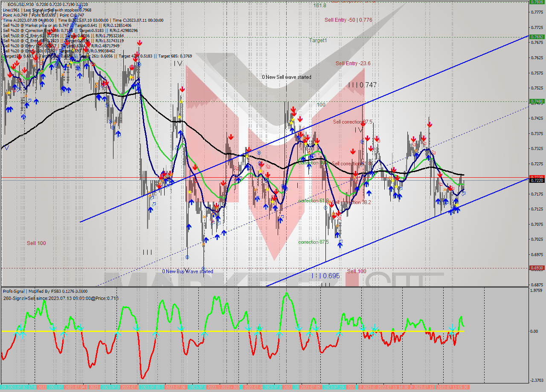The image size is (546, 392).
Task: Click 0.6875 on the price axis
Action: pyautogui.click(x=537, y=285)
